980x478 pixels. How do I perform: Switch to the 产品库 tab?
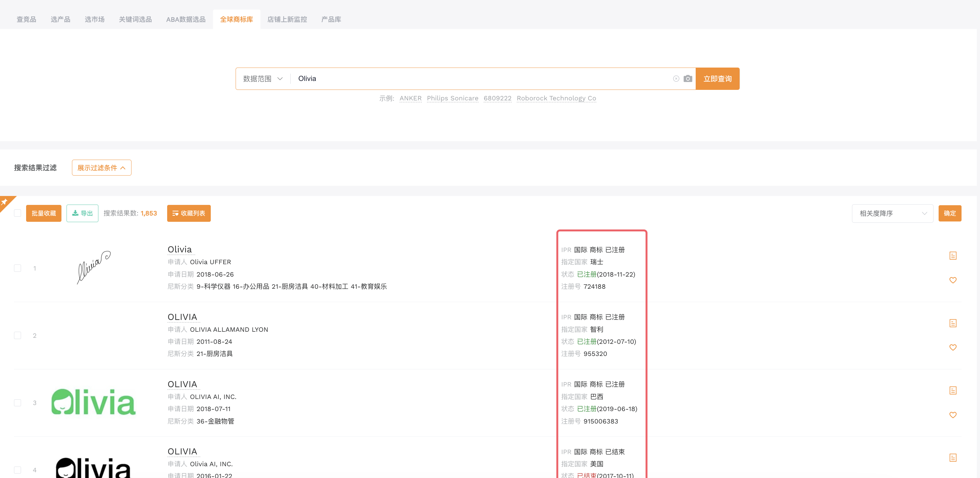[x=331, y=19]
